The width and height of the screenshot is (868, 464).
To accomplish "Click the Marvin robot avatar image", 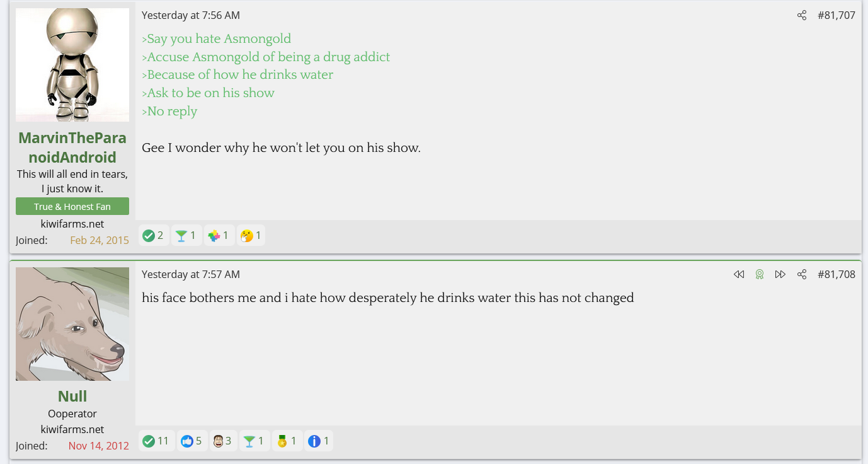I will 72,65.
